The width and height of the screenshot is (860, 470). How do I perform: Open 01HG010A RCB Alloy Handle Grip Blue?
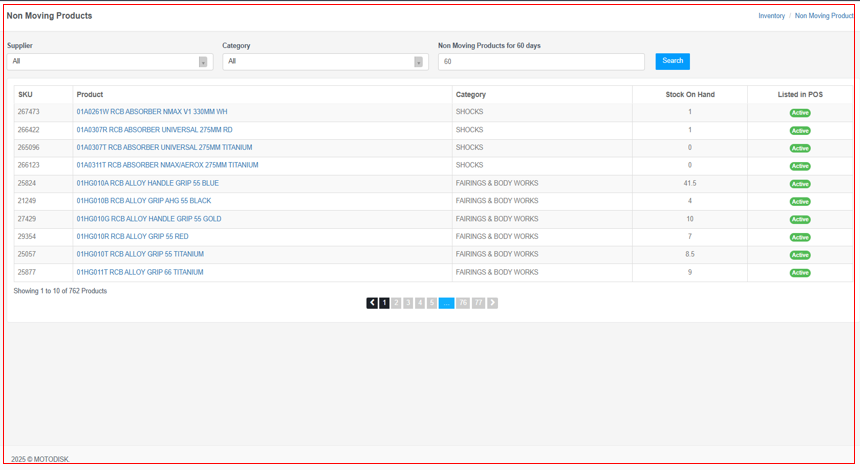click(147, 184)
